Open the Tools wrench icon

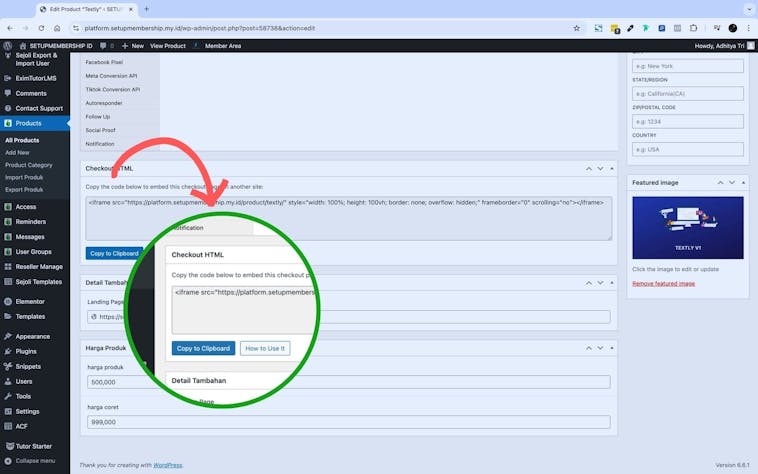point(8,396)
